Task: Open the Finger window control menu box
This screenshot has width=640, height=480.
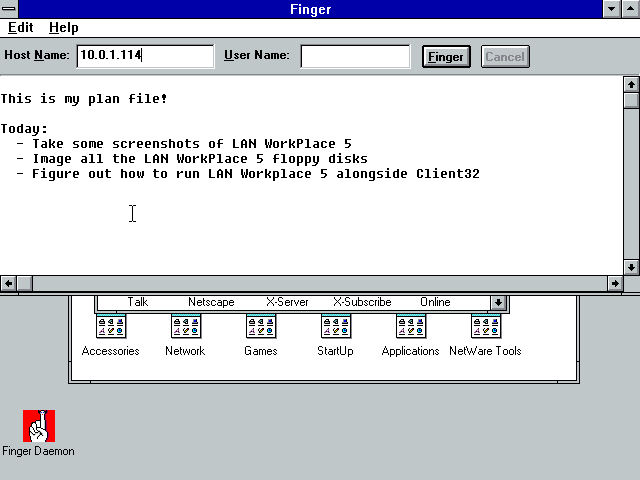Action: [9, 9]
